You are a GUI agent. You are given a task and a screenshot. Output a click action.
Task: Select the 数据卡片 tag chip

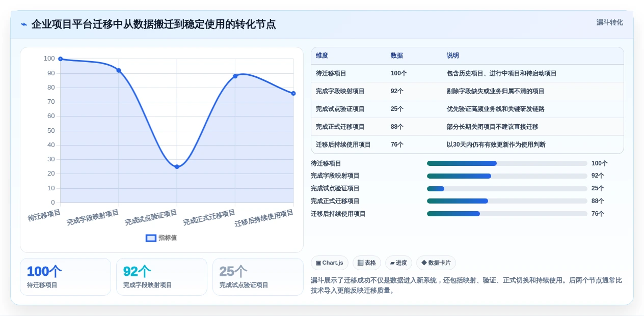tap(436, 263)
